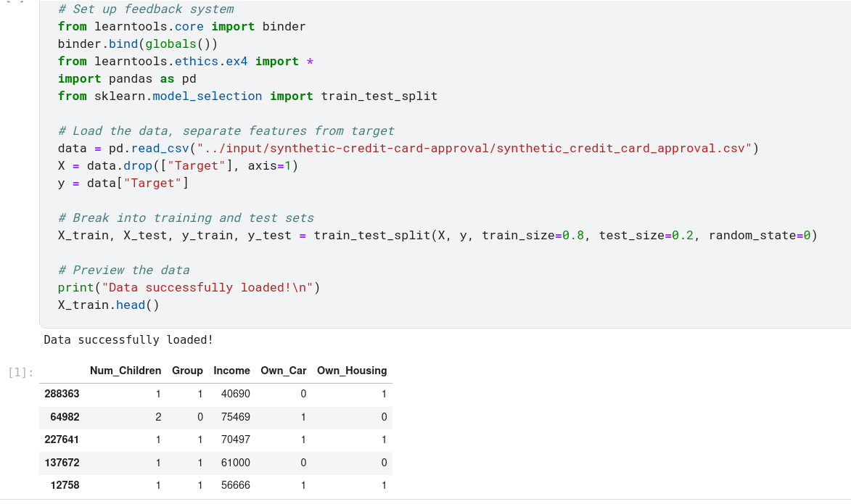Image resolution: width=851 pixels, height=504 pixels.
Task: Place cursor on X_train.head() code line
Action: click(x=108, y=305)
